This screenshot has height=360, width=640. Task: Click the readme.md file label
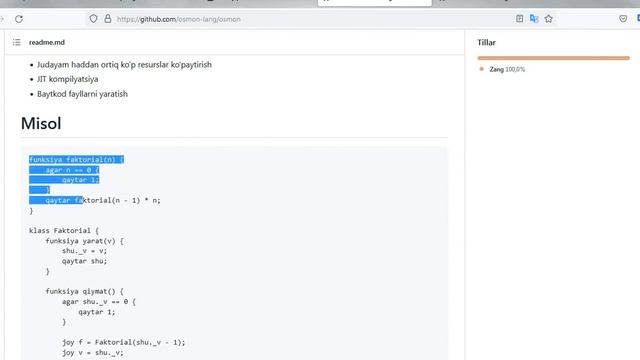point(47,42)
